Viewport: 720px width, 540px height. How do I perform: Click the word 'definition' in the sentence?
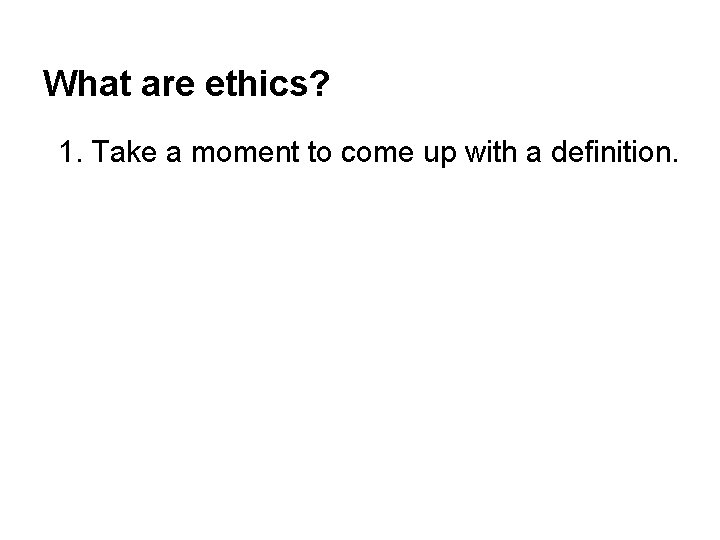click(609, 152)
